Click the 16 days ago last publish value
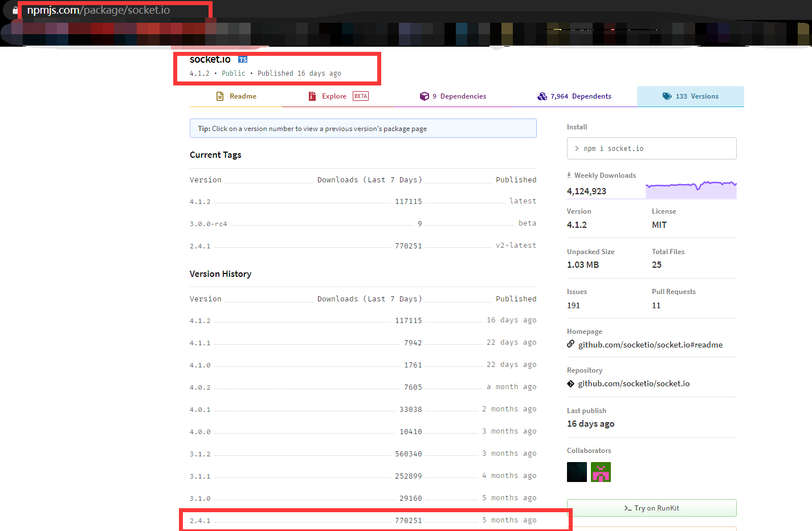Viewport: 812px width, 531px height. tap(590, 424)
